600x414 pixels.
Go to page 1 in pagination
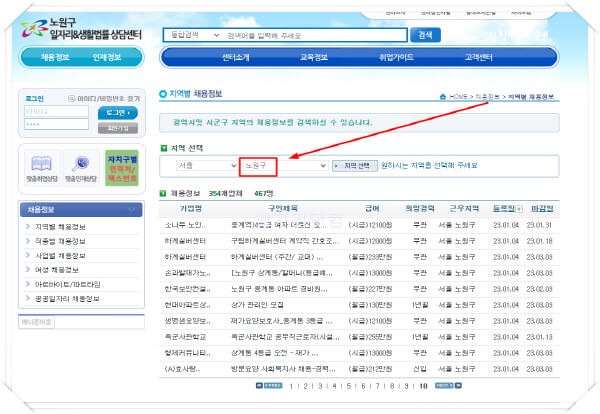[x=291, y=386]
